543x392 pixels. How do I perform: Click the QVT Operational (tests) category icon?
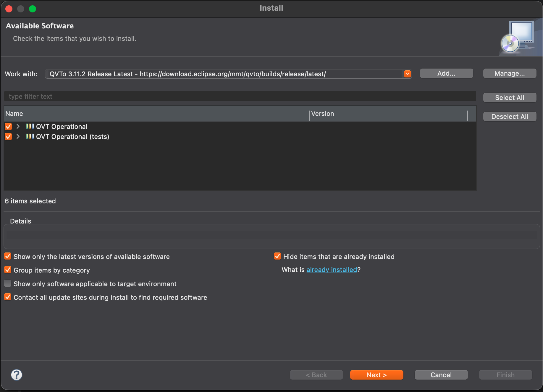coord(30,137)
